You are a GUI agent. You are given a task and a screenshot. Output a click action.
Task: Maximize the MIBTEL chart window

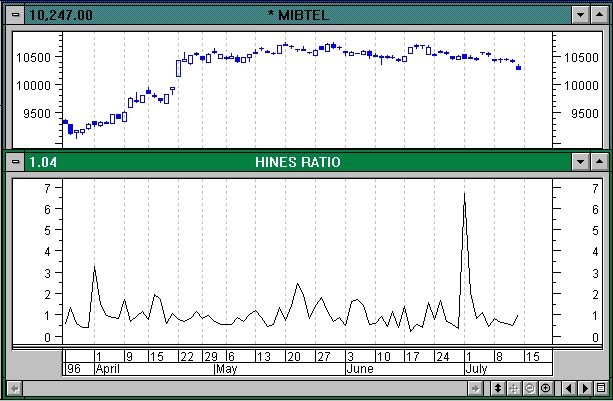click(x=599, y=15)
